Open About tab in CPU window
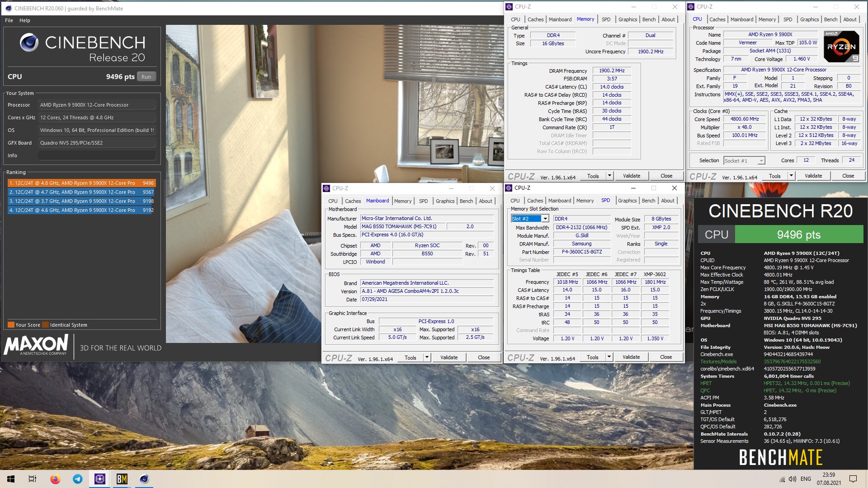The height and width of the screenshot is (488, 868). click(x=850, y=19)
